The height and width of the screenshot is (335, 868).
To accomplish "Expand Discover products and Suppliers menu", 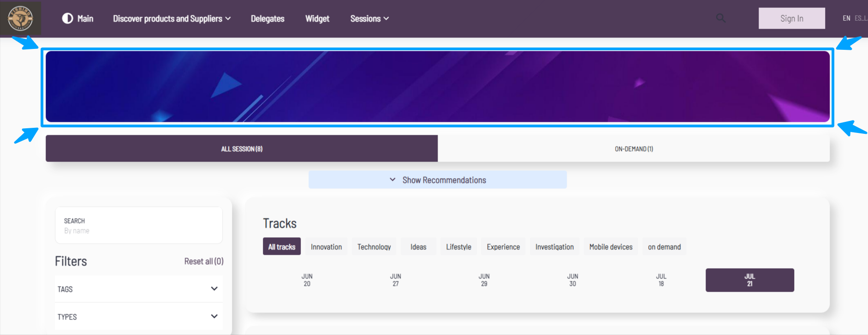I will (x=172, y=18).
